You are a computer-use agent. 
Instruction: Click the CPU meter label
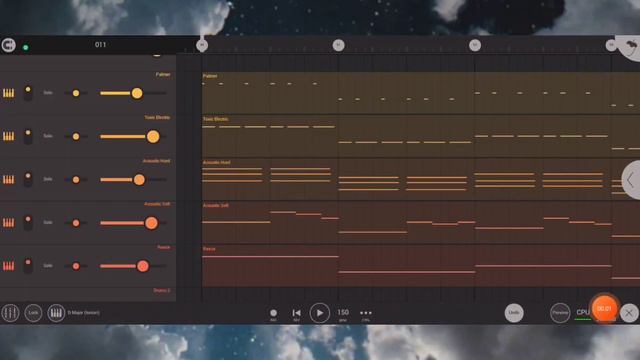click(x=582, y=312)
